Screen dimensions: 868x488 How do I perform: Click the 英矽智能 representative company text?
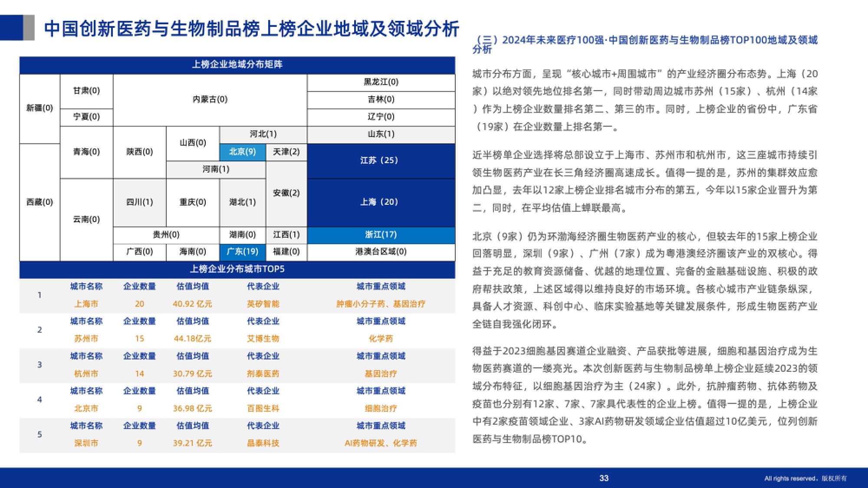pyautogui.click(x=263, y=304)
